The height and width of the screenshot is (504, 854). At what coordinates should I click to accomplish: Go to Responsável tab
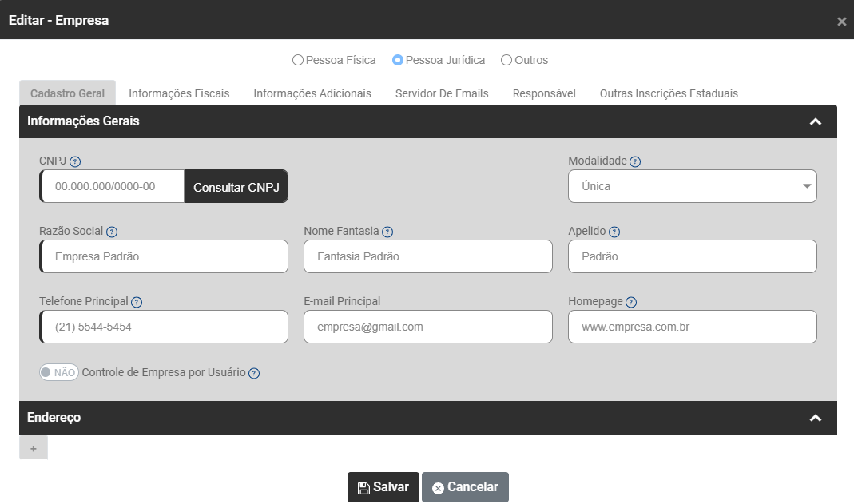[x=544, y=93]
